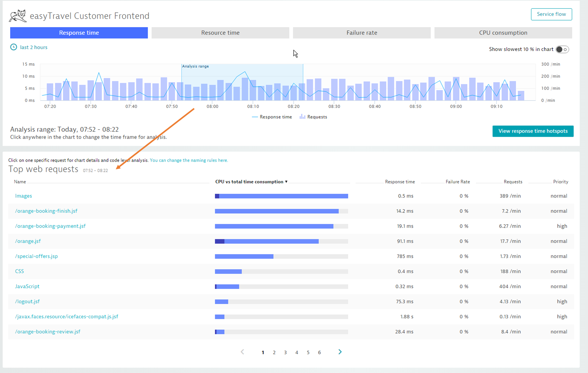588x373 pixels.
Task: Sort by the Priority column header
Action: [560, 182]
